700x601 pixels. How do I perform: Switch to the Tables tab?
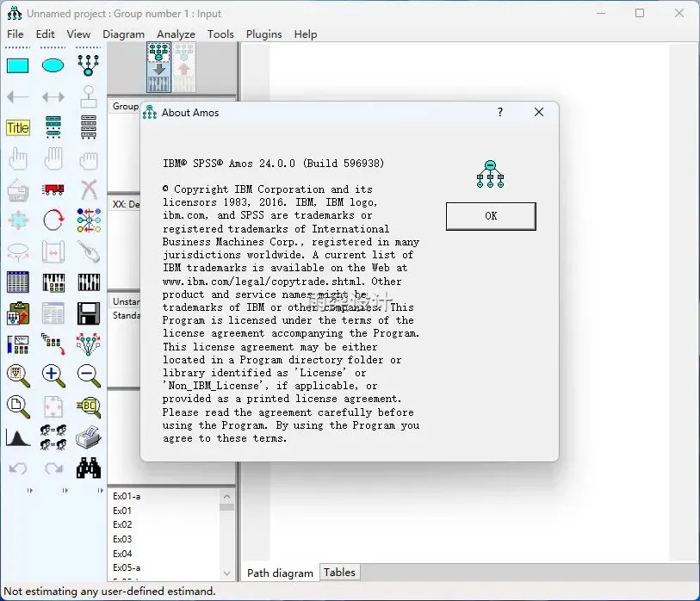pos(339,572)
